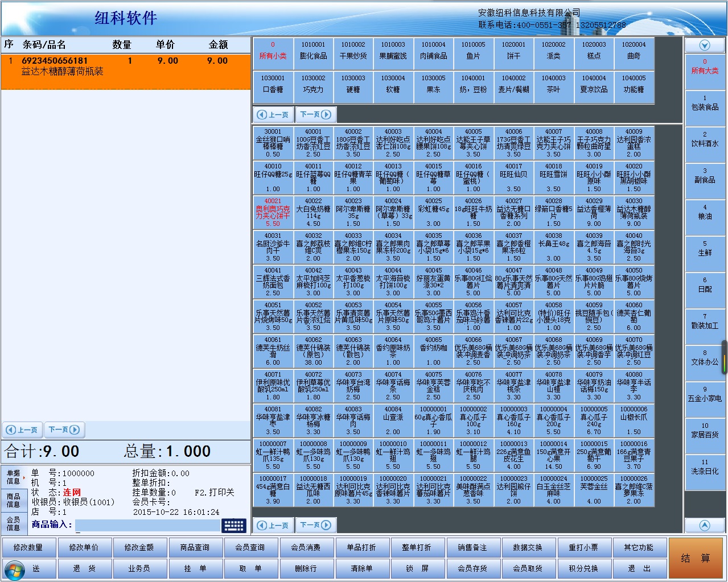Open the on-screen keyboard icon beside 商品输入

pyautogui.click(x=234, y=525)
